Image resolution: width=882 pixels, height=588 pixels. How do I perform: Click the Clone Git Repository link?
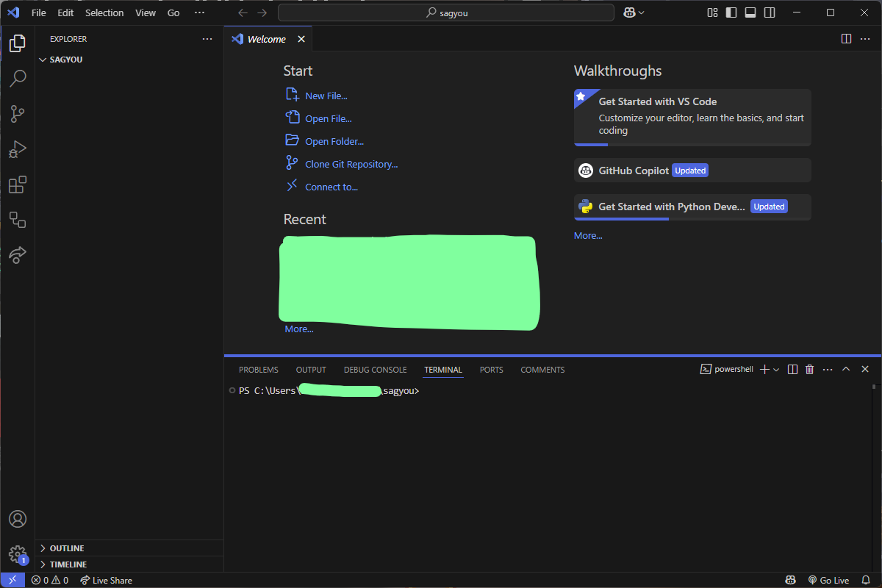click(x=351, y=165)
